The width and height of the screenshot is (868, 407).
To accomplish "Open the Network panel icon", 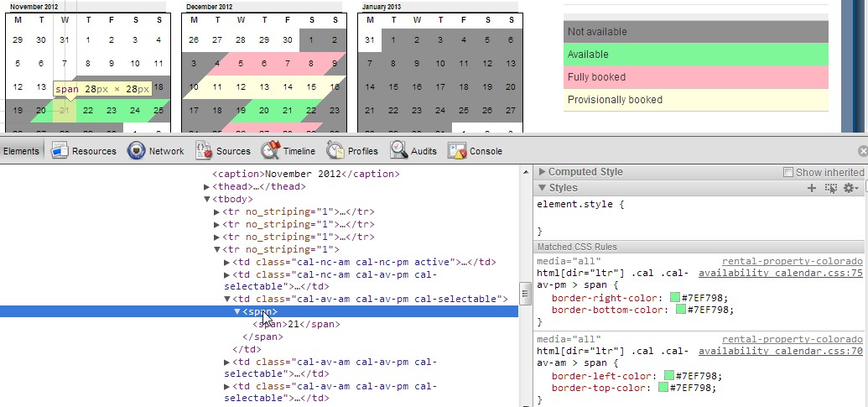I will tap(136, 150).
